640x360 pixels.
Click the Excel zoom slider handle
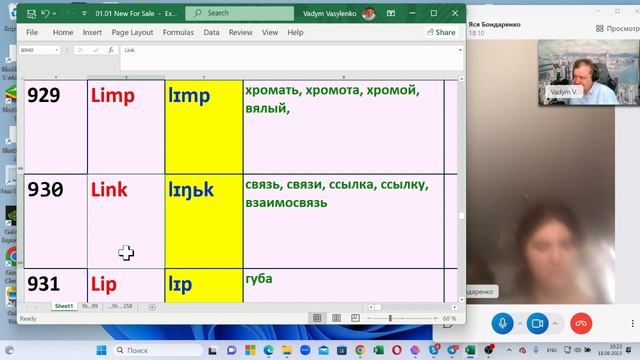point(390,318)
